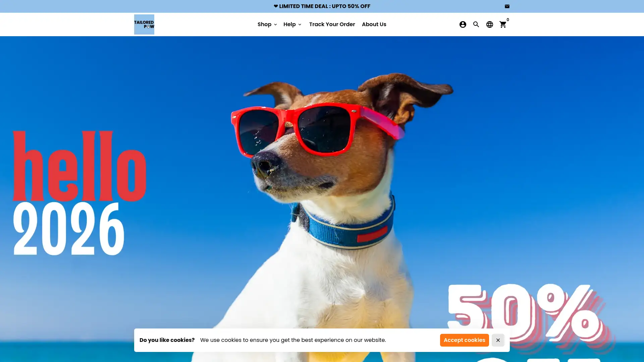Open the Shop menu
The image size is (644, 362).
pos(265,24)
